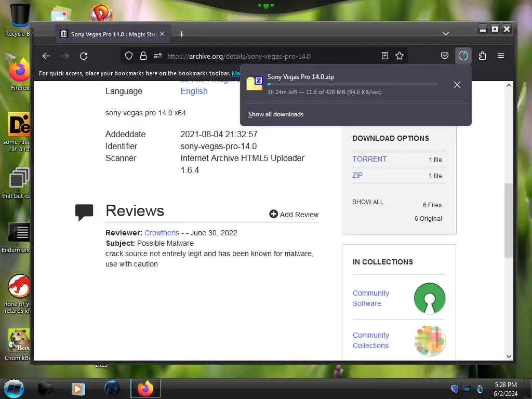Cancel the Sony Vegas Pro 14.0.zip download
This screenshot has width=532, height=399.
pos(457,85)
